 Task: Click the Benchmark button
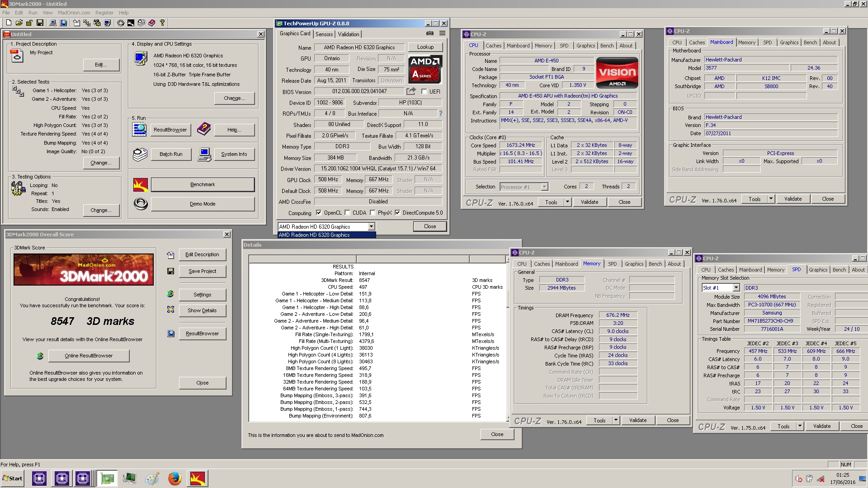tap(203, 184)
